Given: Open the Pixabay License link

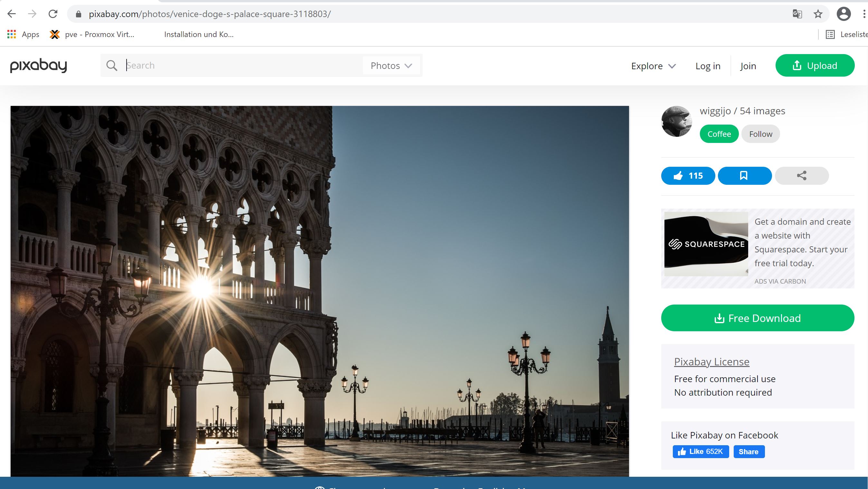Looking at the screenshot, I should tap(712, 362).
